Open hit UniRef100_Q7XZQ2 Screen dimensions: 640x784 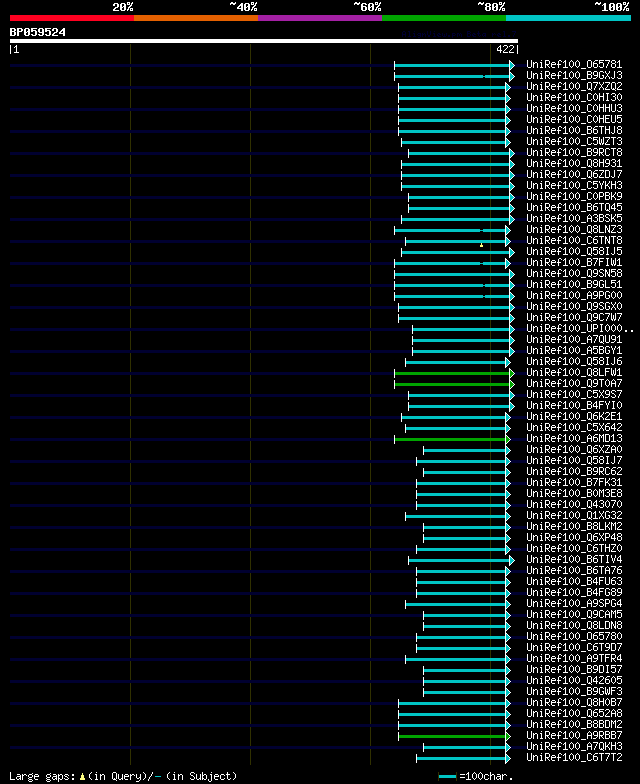tap(574, 86)
